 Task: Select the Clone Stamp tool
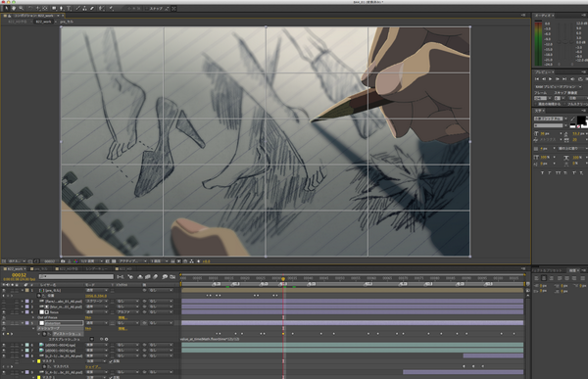pos(84,8)
